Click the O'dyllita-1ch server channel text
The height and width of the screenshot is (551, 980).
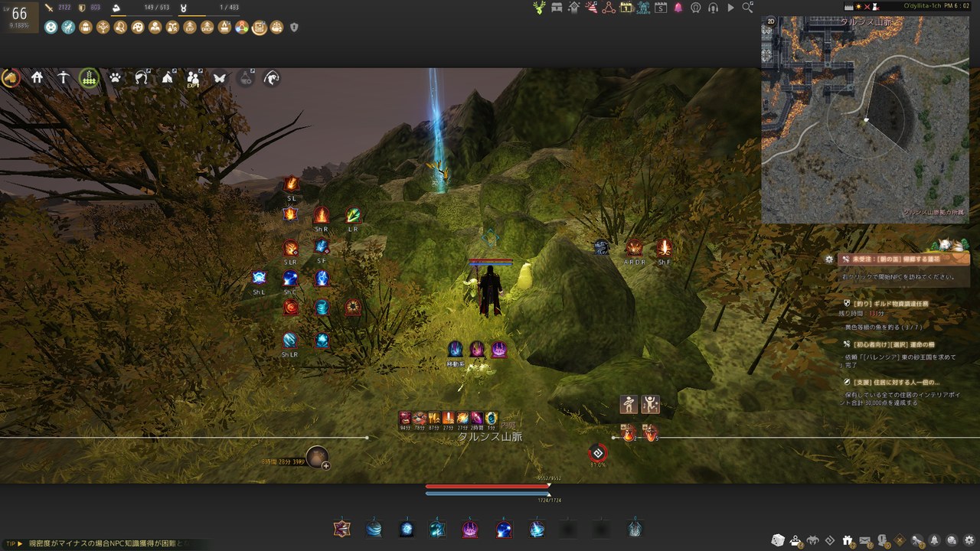coord(923,5)
